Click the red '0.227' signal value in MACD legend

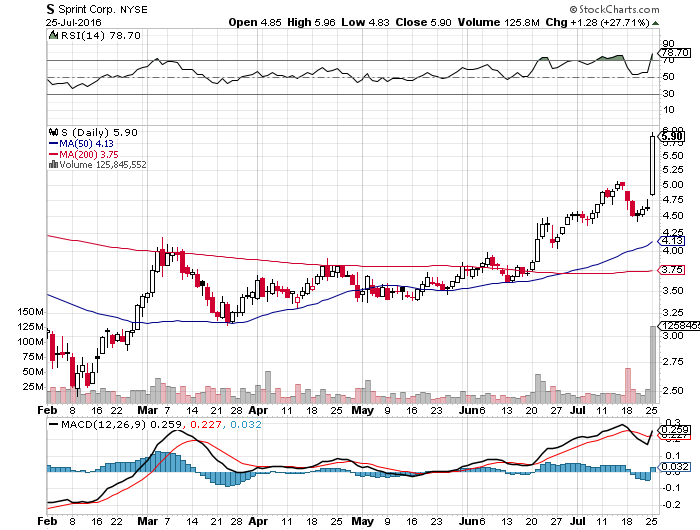point(205,424)
